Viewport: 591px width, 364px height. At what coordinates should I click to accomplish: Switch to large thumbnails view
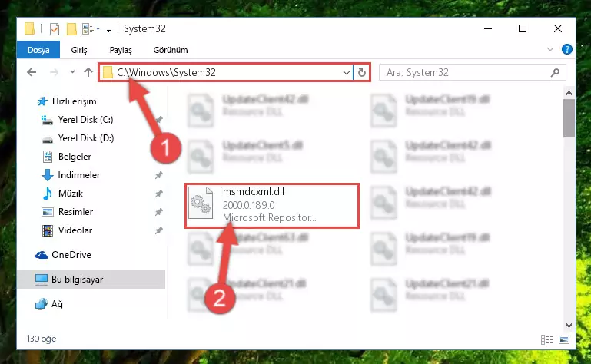(564, 340)
